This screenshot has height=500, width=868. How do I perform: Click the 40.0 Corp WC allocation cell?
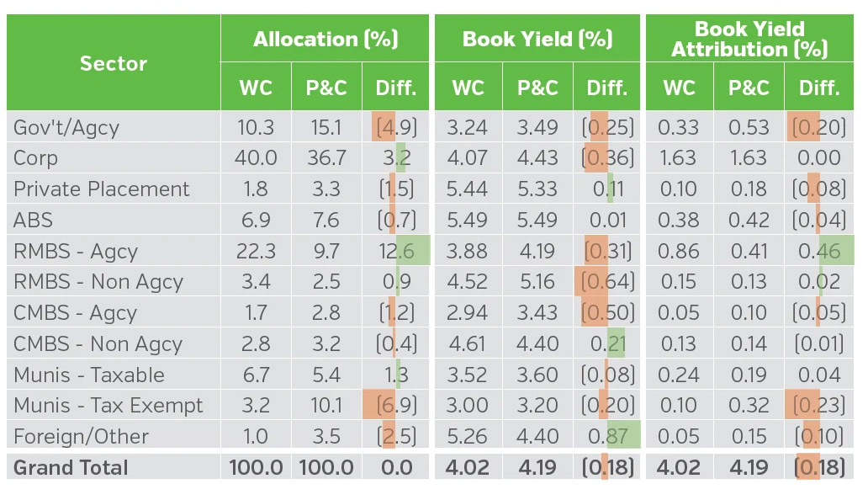click(256, 158)
